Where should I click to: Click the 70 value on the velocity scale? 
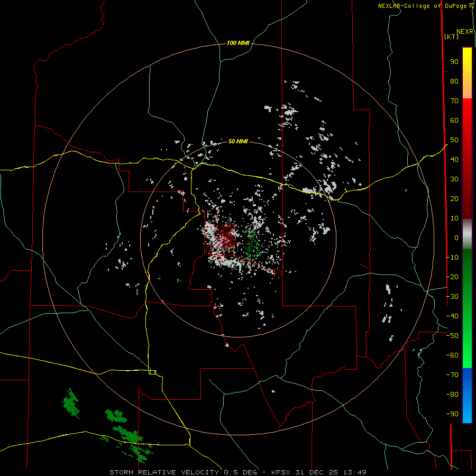pyautogui.click(x=454, y=101)
